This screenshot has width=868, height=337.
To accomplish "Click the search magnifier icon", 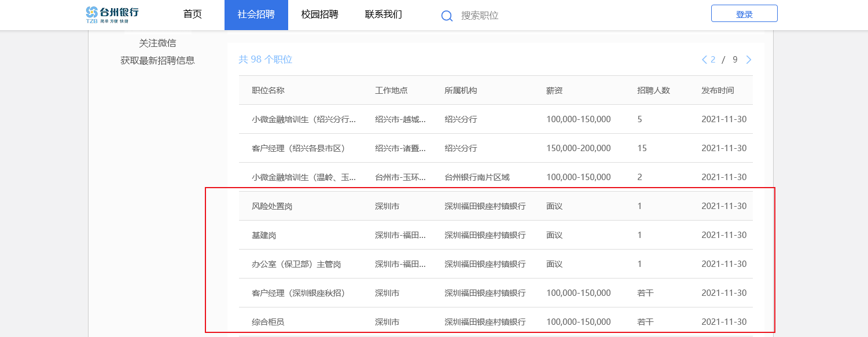I will [x=447, y=16].
